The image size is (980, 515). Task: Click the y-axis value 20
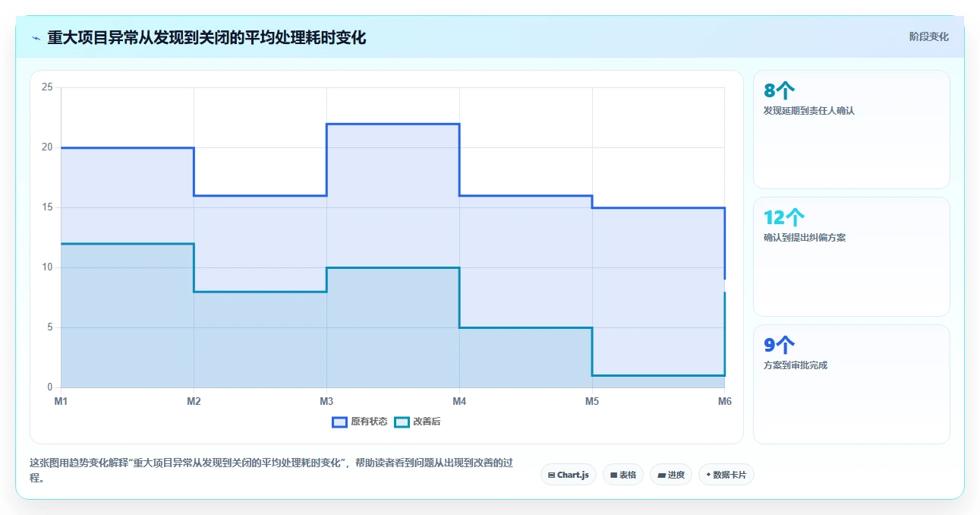47,147
